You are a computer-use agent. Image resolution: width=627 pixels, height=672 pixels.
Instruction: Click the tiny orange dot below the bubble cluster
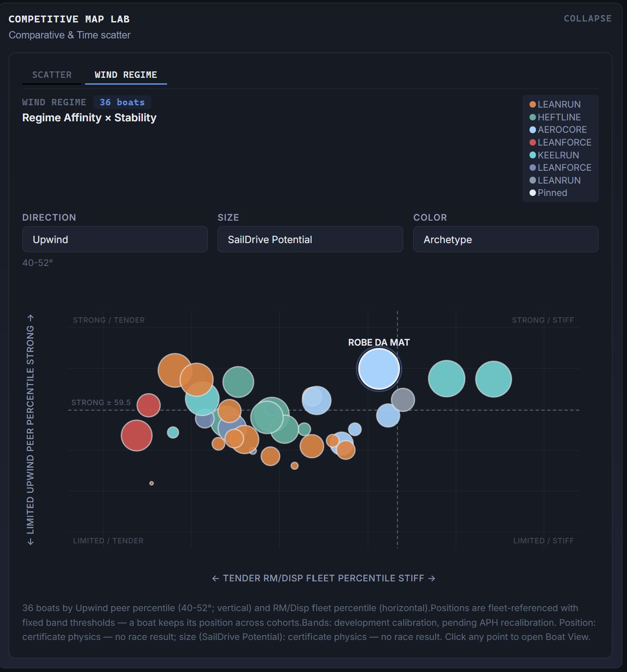[295, 466]
